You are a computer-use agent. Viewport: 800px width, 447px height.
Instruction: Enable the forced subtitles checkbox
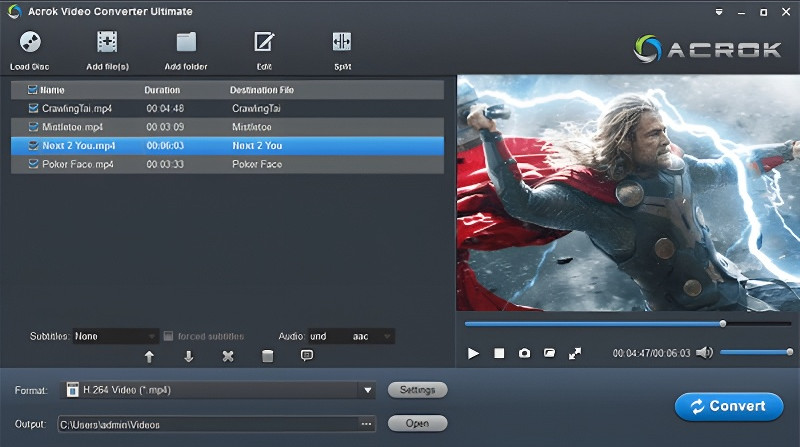[168, 336]
